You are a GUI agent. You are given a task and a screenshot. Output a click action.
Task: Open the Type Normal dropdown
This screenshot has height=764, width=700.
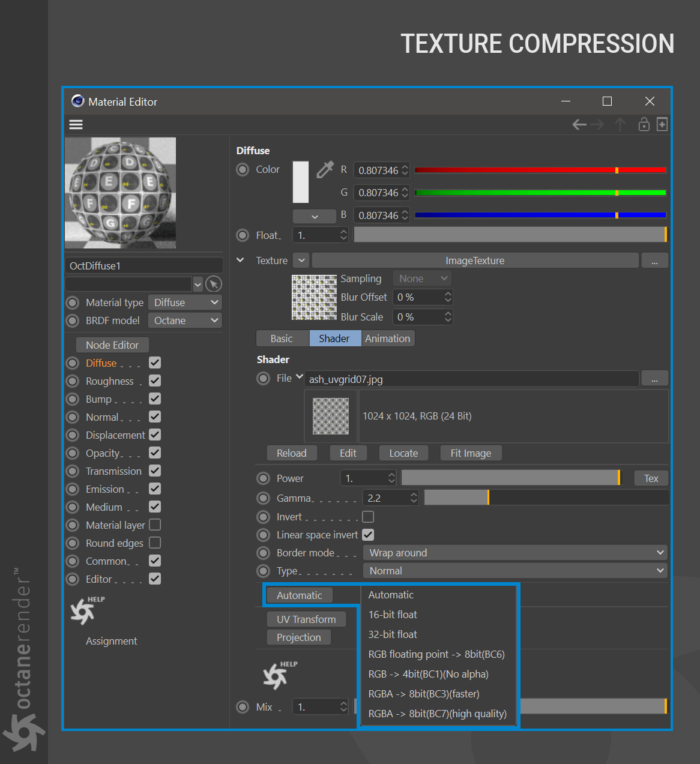point(516,571)
